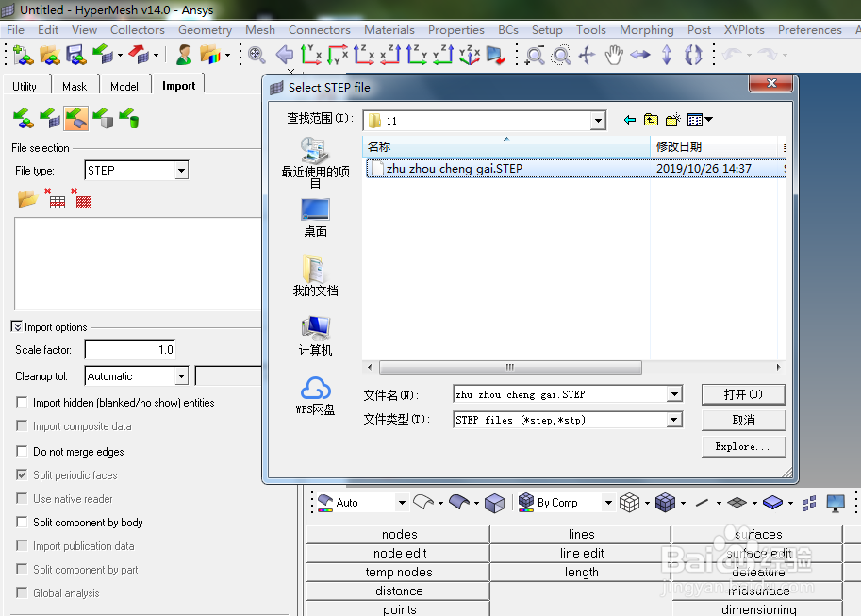
Task: Enable Do not merge edges checkbox
Action: 22,451
